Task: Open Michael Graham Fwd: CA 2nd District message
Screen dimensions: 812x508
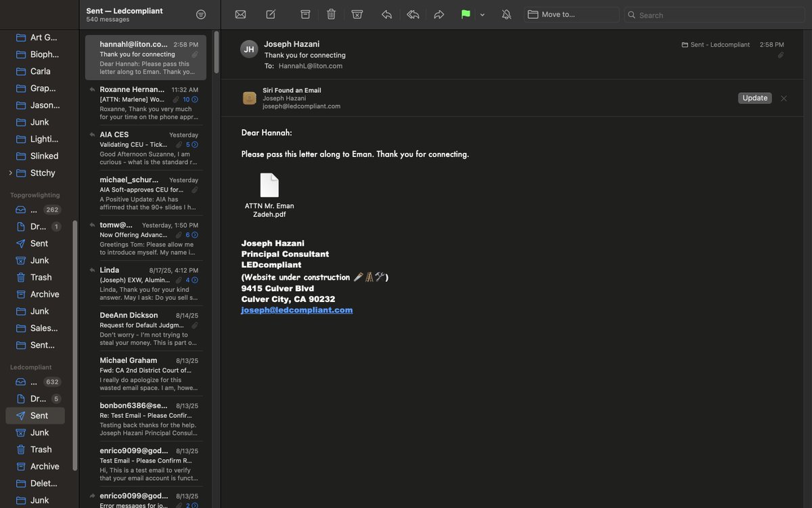Action: coord(145,374)
